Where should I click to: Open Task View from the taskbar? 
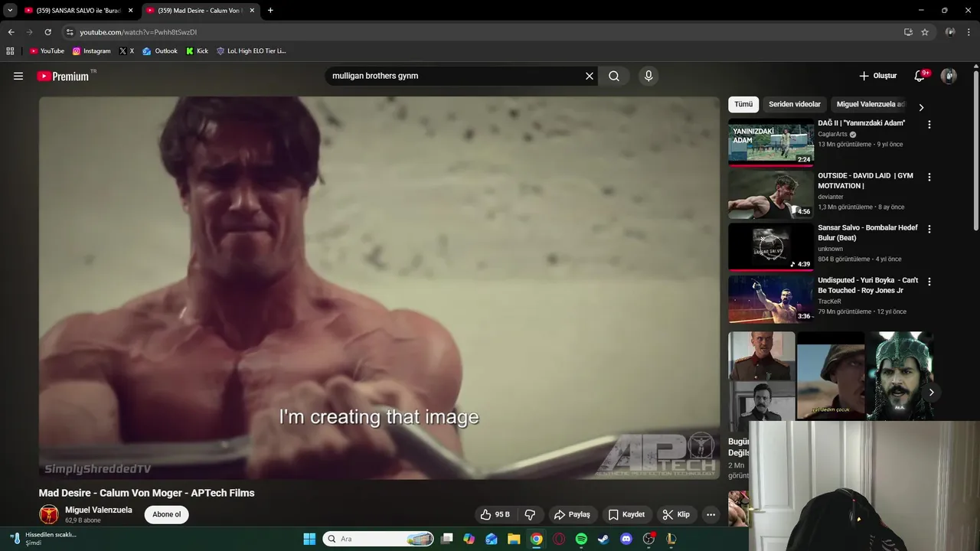point(447,539)
